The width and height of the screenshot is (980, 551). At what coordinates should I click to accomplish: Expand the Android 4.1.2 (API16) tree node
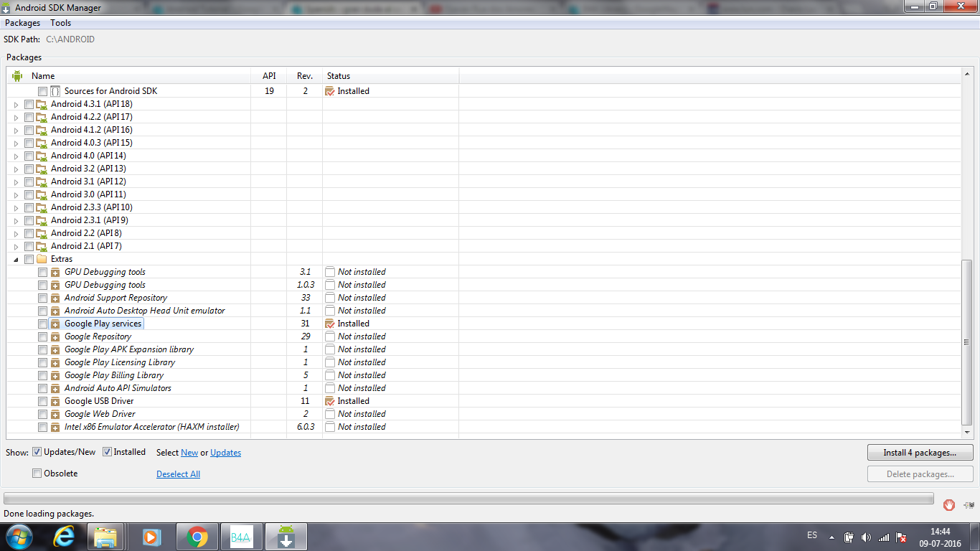pos(17,131)
